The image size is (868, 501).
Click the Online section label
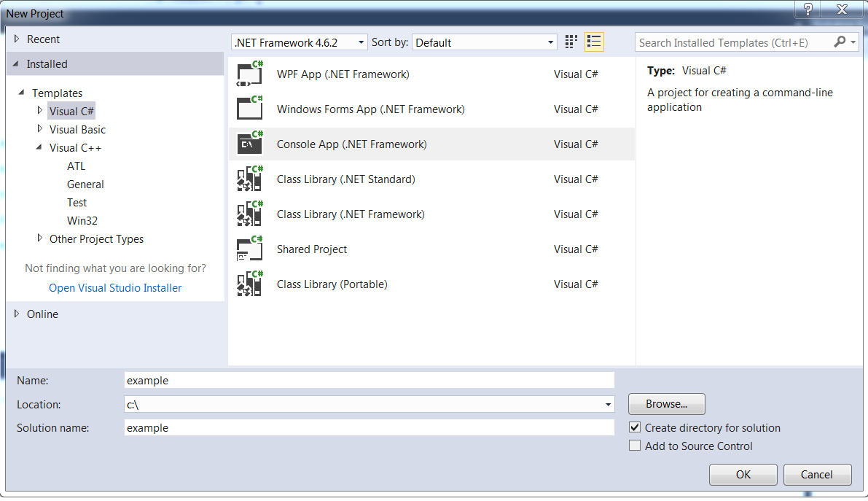[x=42, y=314]
